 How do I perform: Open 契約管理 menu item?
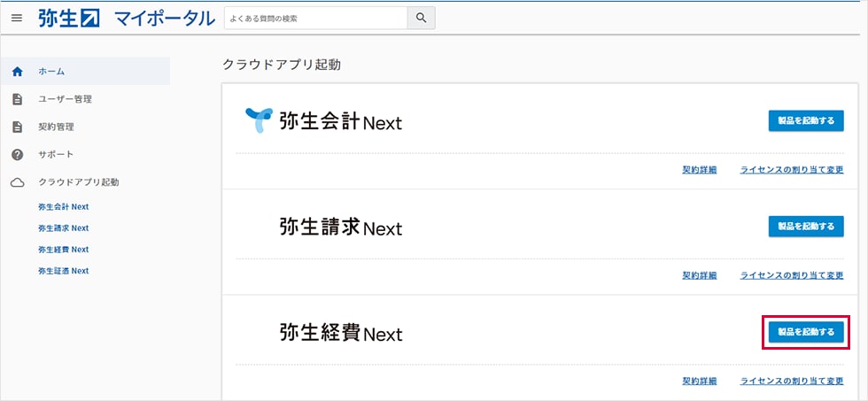point(56,127)
